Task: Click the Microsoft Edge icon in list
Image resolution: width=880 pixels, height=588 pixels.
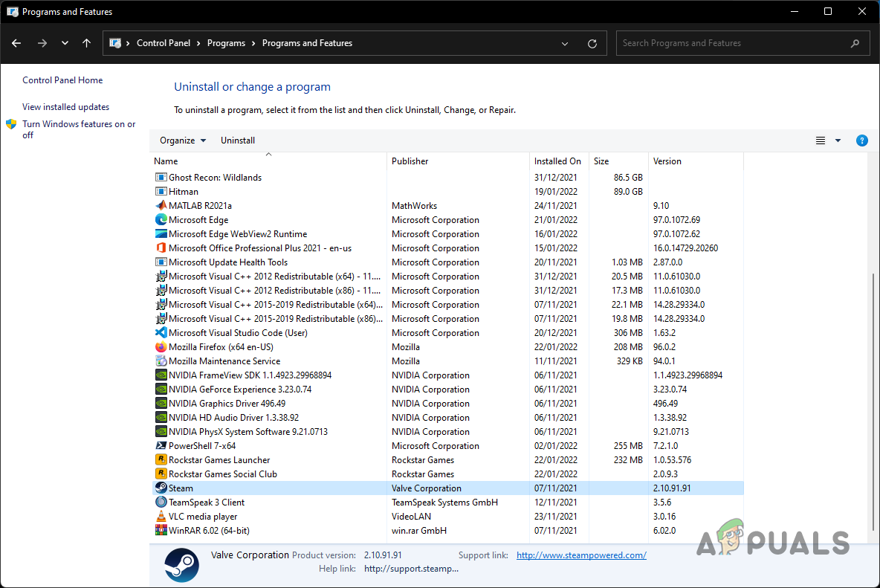Action: point(161,219)
